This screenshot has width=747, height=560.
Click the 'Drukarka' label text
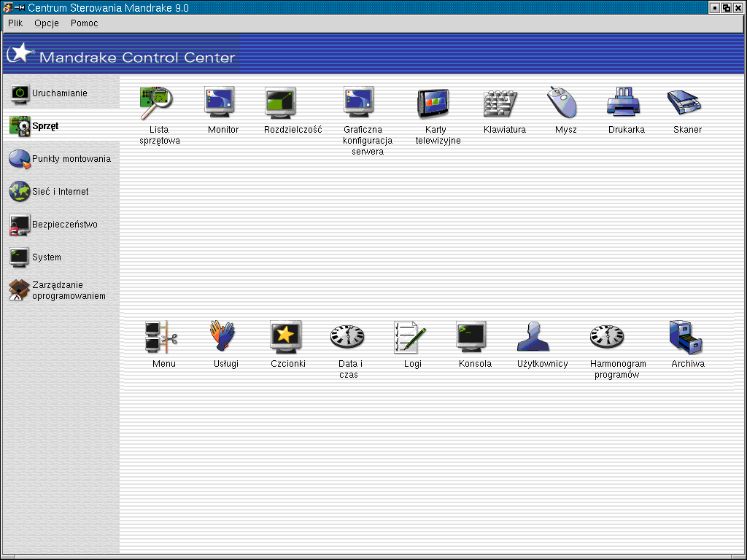pos(627,130)
